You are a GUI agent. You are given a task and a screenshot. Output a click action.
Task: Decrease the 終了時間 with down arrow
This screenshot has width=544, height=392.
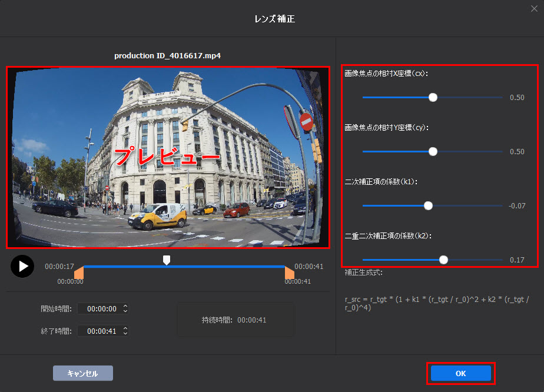pos(125,334)
